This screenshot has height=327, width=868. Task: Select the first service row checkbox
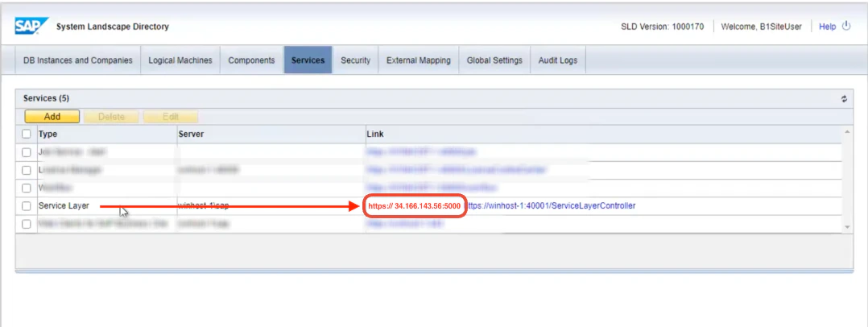(26, 152)
